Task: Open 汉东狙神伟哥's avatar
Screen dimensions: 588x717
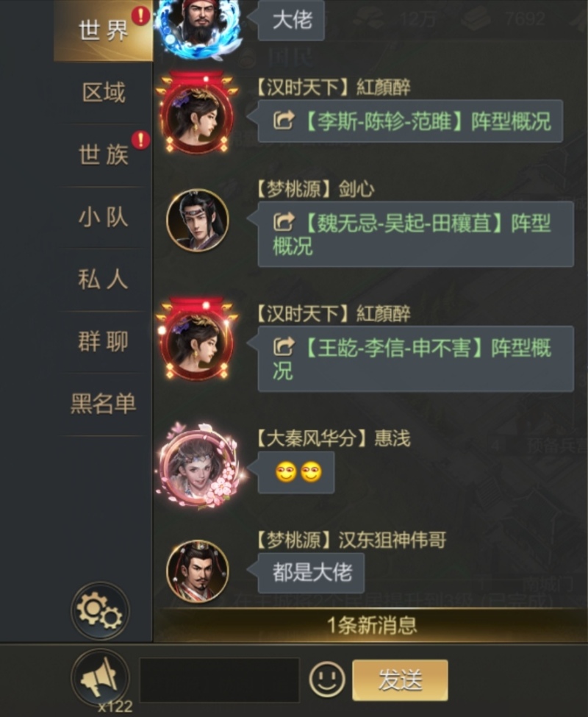Action: coord(198,571)
